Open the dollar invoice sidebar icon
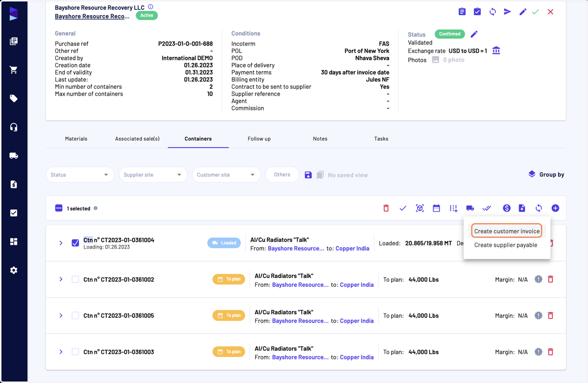588x383 pixels. coord(14,184)
